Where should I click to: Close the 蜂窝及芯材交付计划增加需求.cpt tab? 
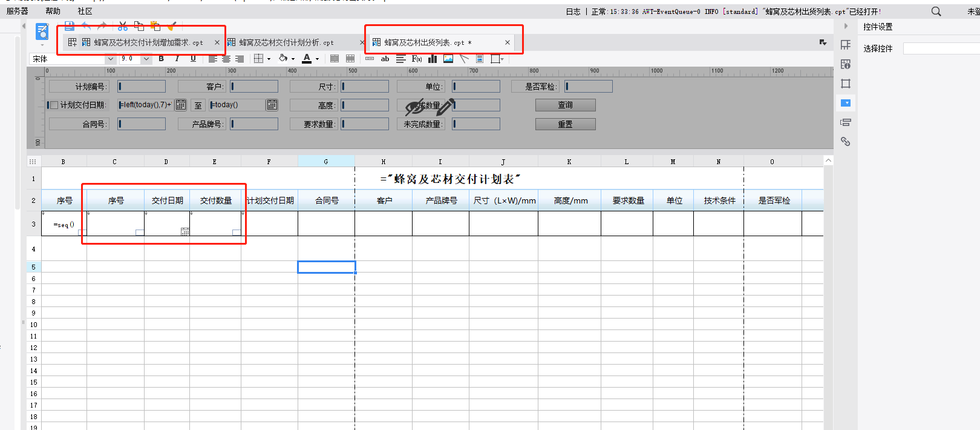tap(217, 42)
